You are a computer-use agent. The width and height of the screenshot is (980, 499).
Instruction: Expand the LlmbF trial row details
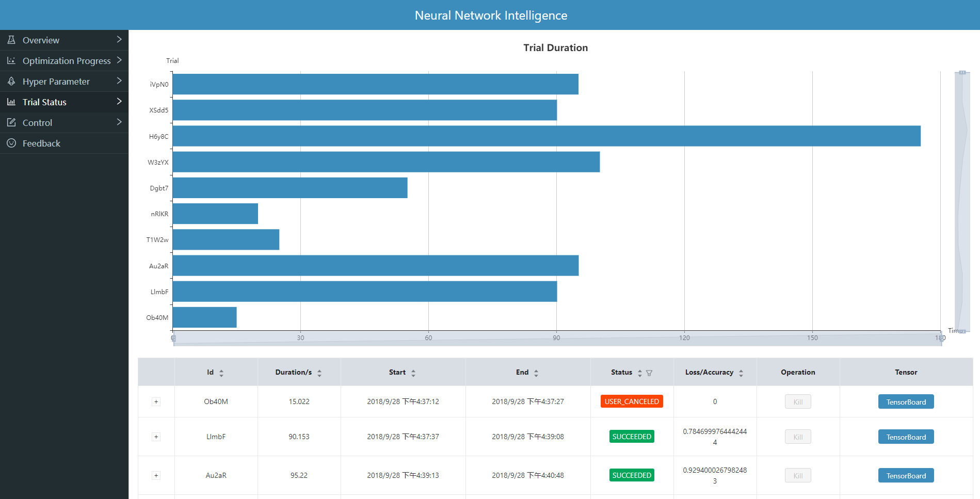coord(156,437)
